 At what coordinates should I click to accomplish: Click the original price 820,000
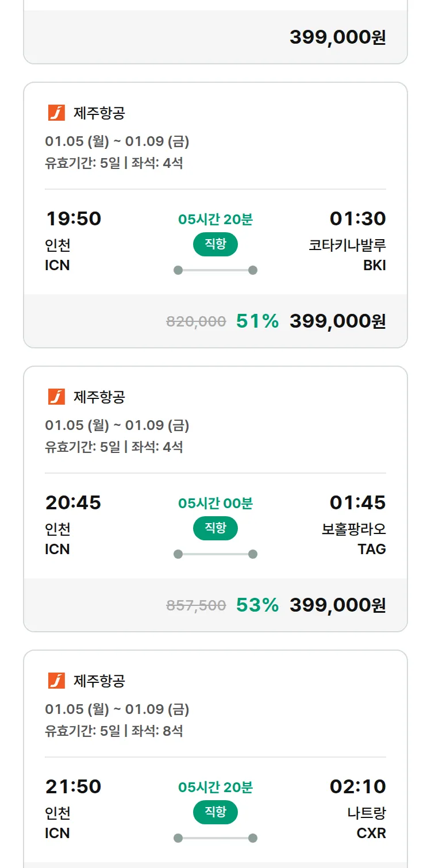[x=196, y=322]
